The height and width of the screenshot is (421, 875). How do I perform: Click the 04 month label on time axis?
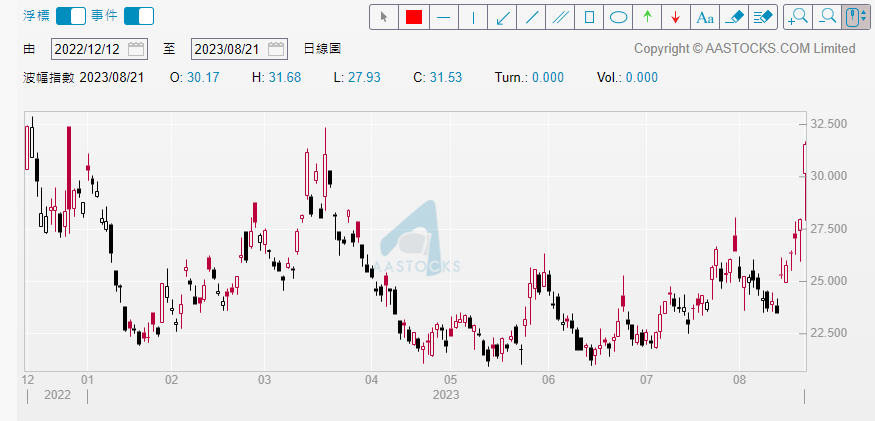[371, 380]
